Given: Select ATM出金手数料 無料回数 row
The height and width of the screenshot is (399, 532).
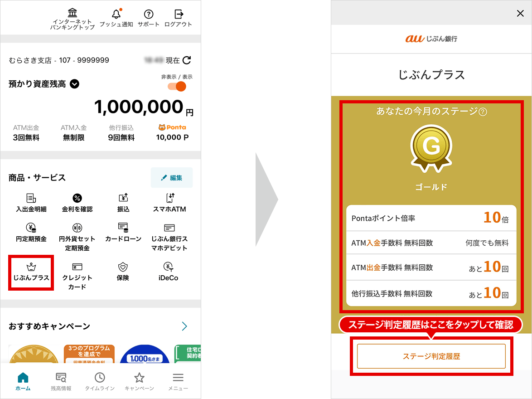Looking at the screenshot, I should coord(431,267).
